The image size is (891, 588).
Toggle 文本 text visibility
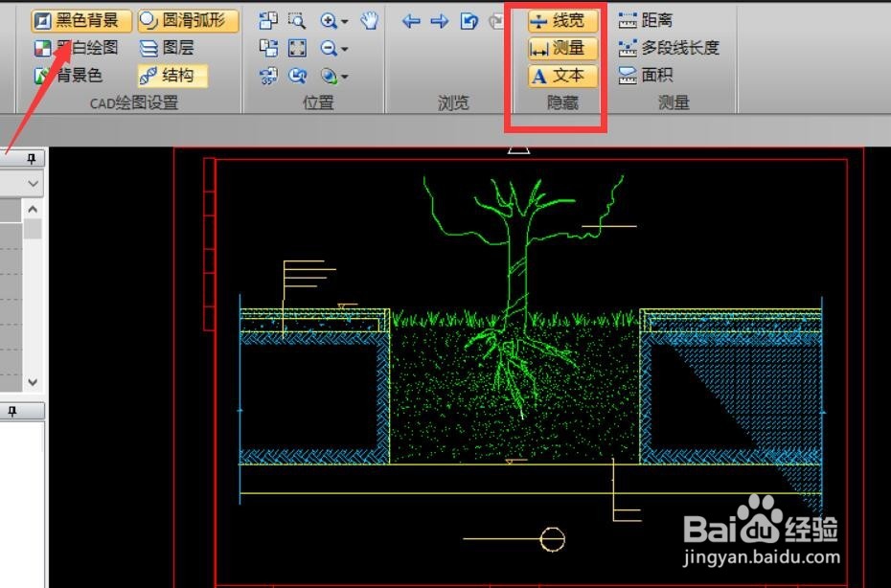click(560, 75)
